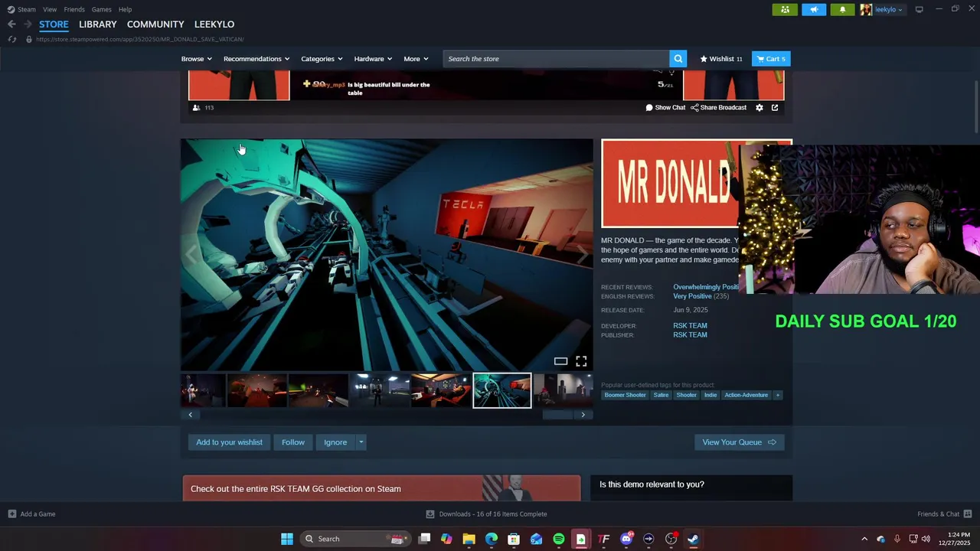Open the Games menu
980x551 pixels.
coord(101,9)
